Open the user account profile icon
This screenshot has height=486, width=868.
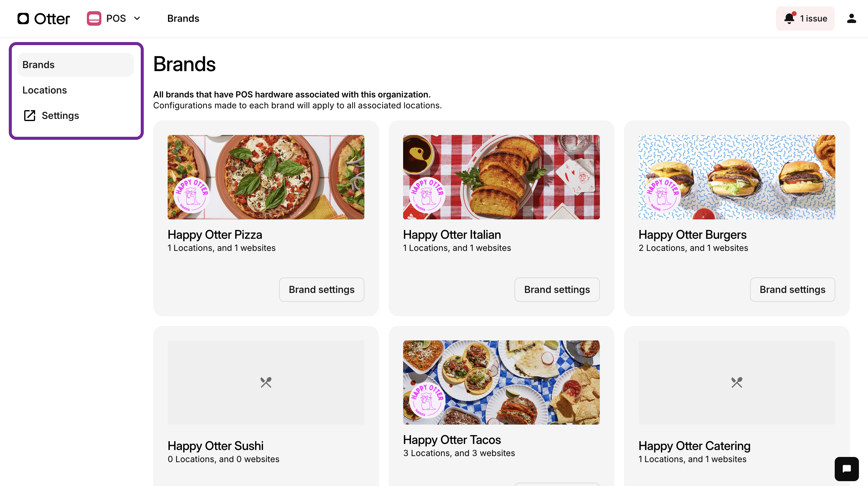point(851,18)
